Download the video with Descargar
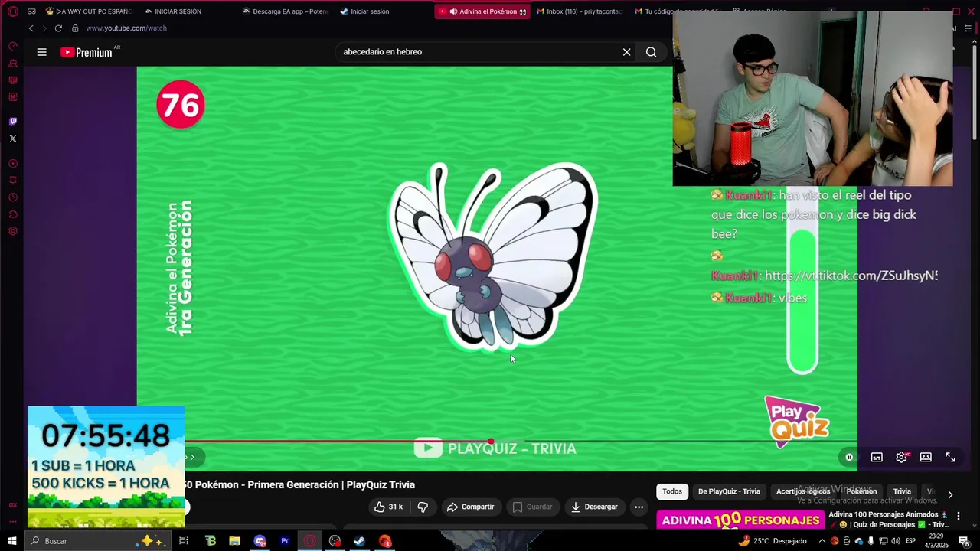The image size is (980, 551). pyautogui.click(x=594, y=507)
